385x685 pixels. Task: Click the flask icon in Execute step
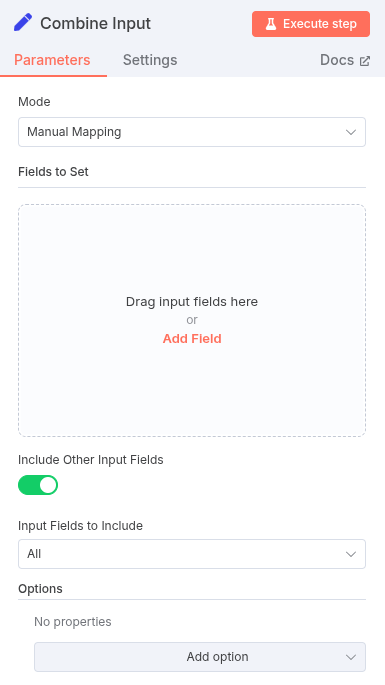pyautogui.click(x=271, y=24)
